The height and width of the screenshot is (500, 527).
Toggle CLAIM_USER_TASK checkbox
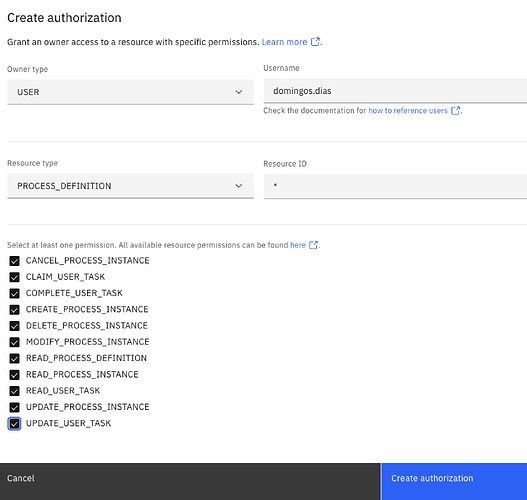click(x=14, y=277)
